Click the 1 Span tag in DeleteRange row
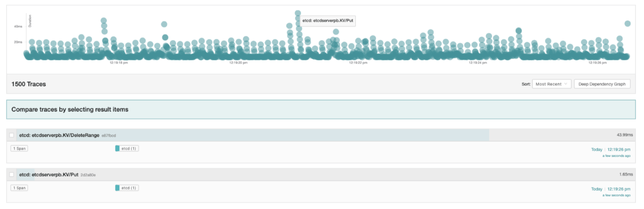Image resolution: width=644 pixels, height=209 pixels. pyautogui.click(x=19, y=148)
